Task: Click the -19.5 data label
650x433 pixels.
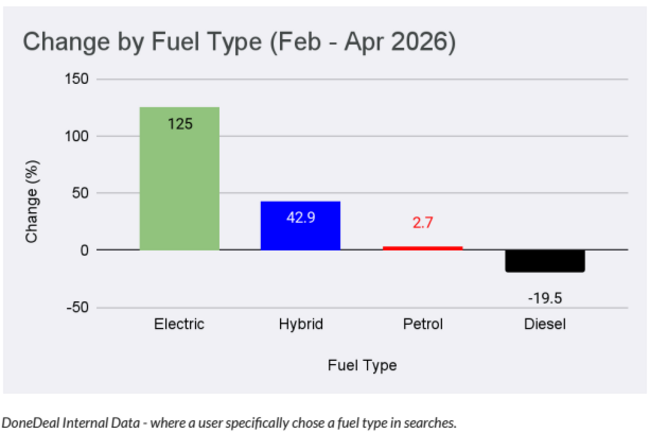Action: 544,297
